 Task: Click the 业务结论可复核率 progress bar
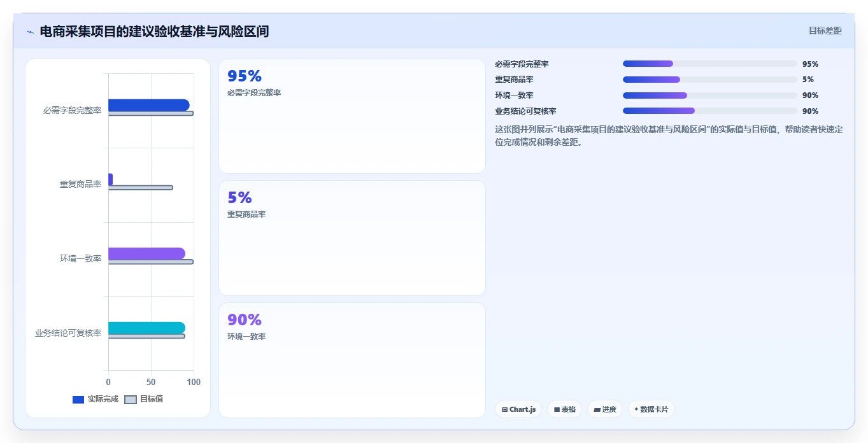point(710,111)
